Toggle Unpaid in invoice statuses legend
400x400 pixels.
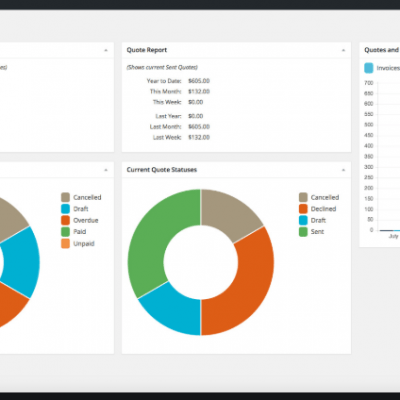click(78, 244)
